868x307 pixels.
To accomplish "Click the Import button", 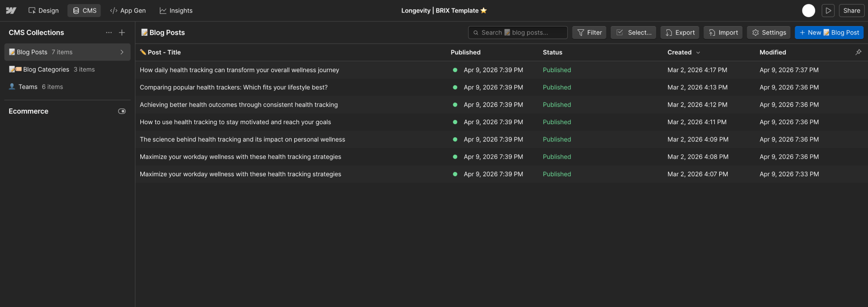I will coord(723,33).
